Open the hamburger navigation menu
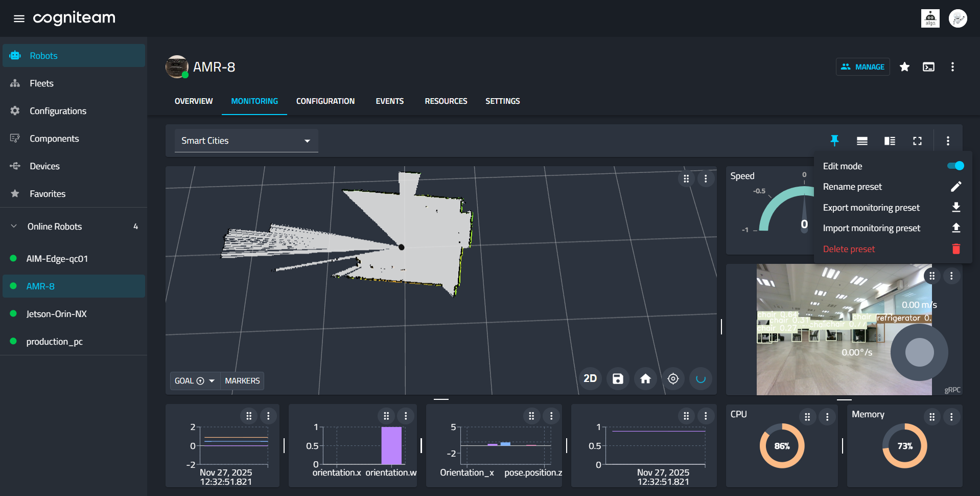 click(x=19, y=18)
